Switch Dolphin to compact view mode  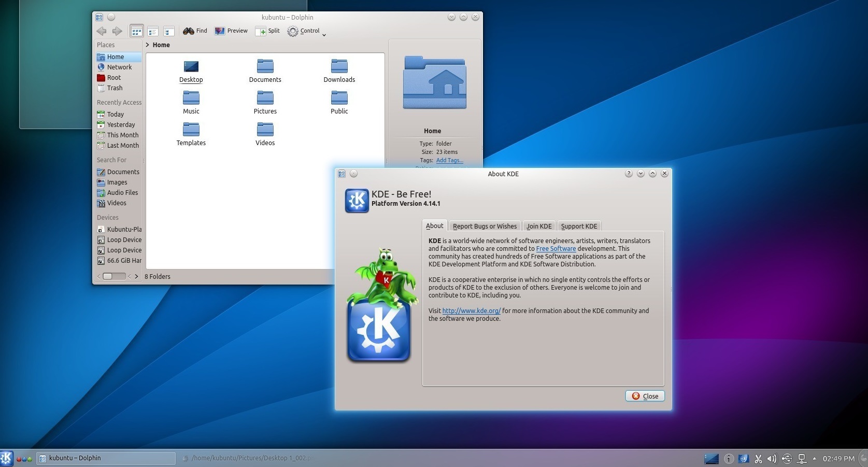tap(152, 31)
